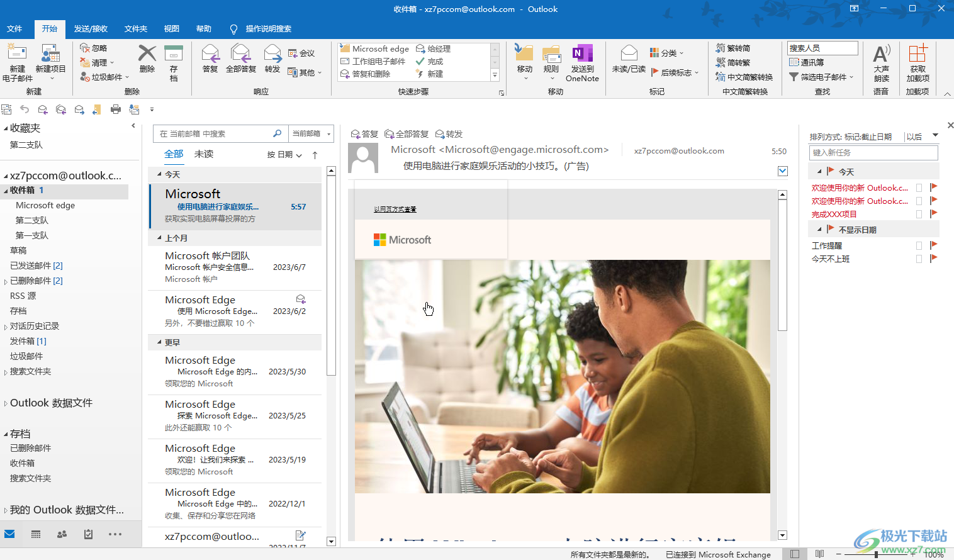Open the Calendar view in the navigation bar
Image resolution: width=954 pixels, height=560 pixels.
[36, 534]
